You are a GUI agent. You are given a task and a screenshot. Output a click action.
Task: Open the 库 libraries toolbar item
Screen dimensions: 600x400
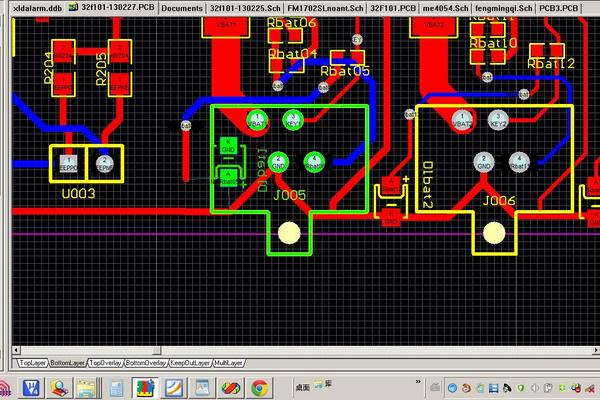click(323, 384)
